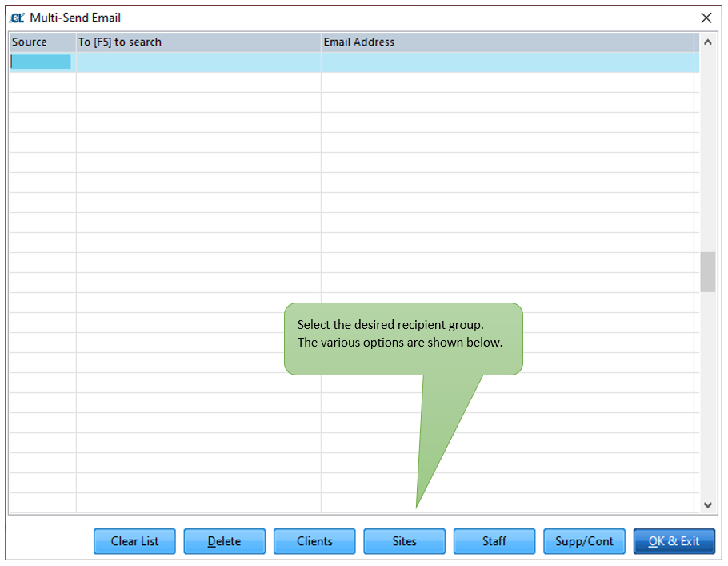
Task: Click the Delete button
Action: tap(224, 541)
